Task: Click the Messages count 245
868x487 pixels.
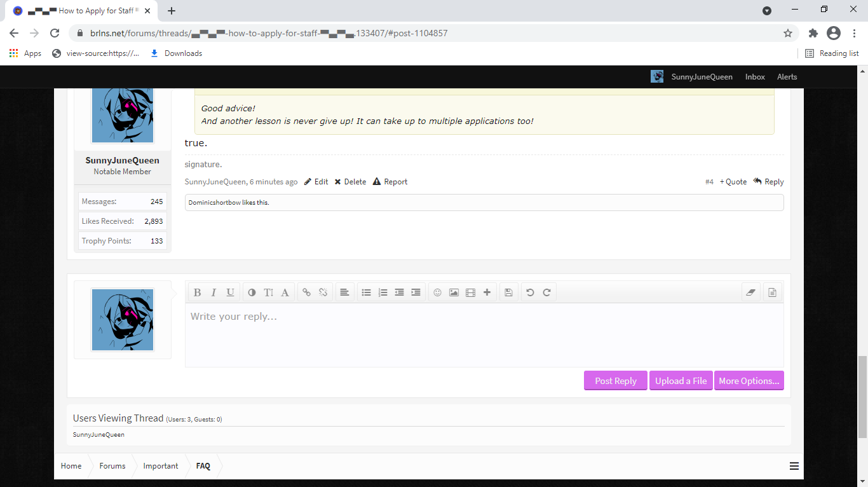Action: (157, 202)
